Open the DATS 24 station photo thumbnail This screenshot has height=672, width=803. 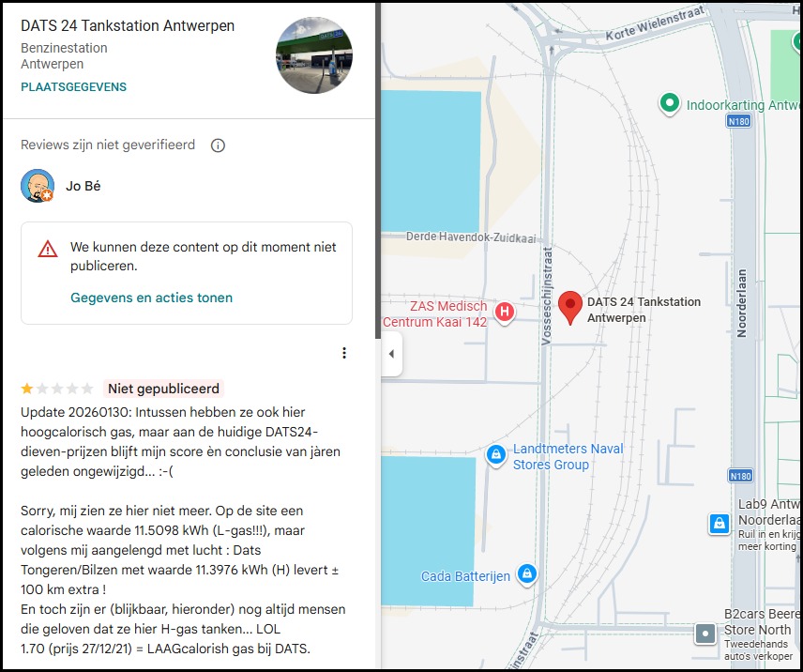tap(314, 55)
